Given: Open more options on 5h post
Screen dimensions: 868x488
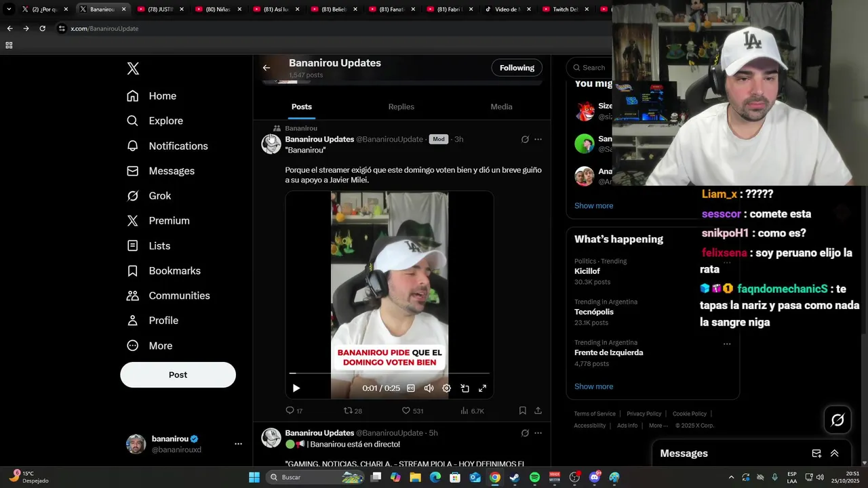Looking at the screenshot, I should (x=538, y=433).
